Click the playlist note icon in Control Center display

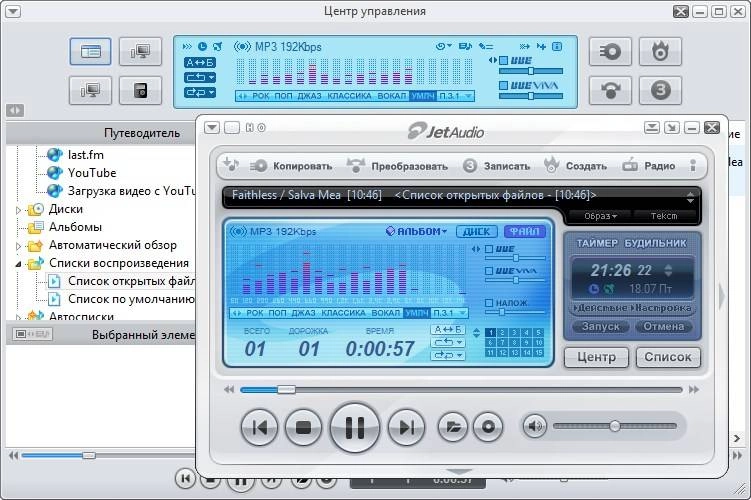click(465, 46)
